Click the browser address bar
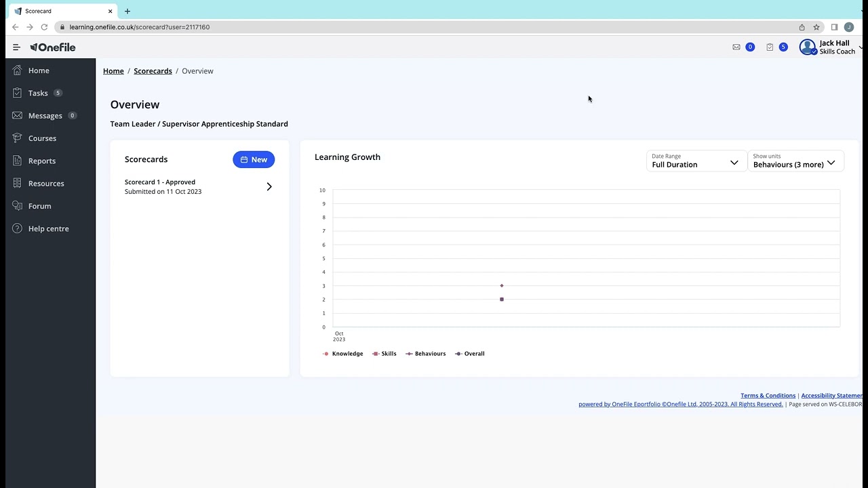 click(x=427, y=27)
